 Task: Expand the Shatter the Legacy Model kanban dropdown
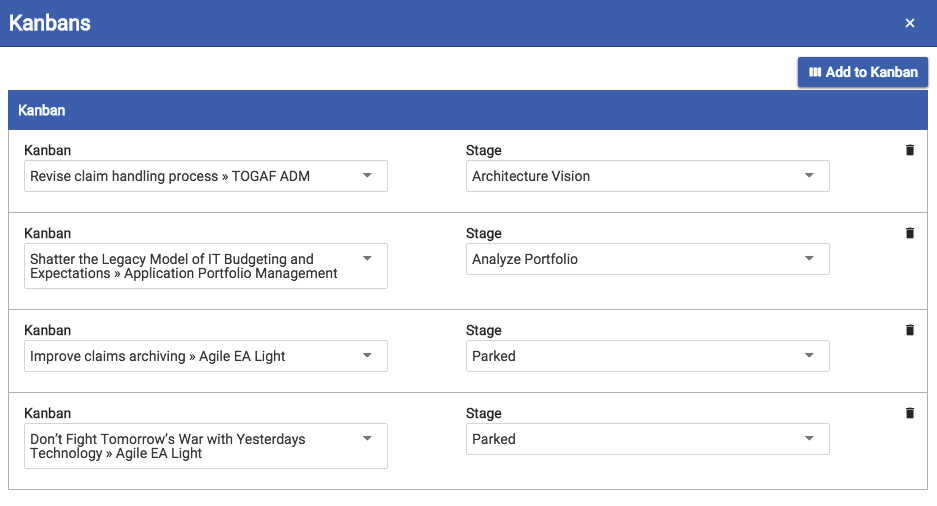pyautogui.click(x=205, y=266)
